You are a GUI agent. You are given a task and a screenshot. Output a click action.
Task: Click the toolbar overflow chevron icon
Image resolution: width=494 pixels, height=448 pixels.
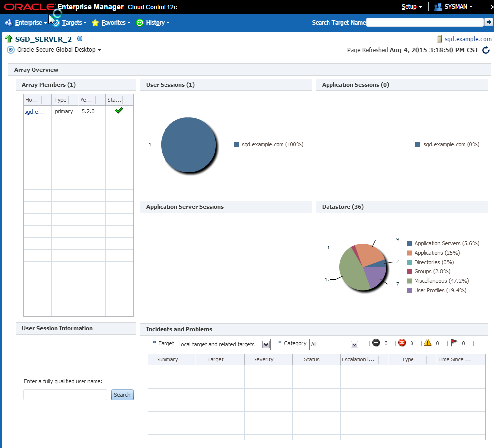point(492,7)
